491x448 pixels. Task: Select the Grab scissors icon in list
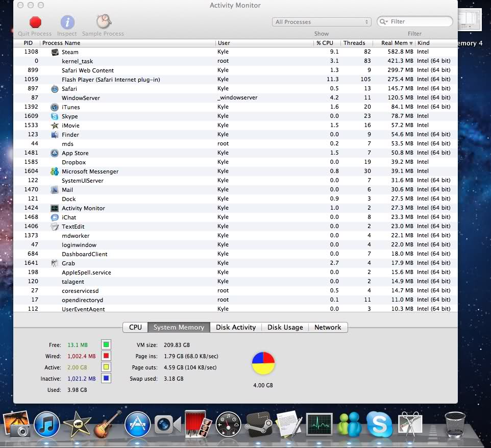(x=55, y=263)
